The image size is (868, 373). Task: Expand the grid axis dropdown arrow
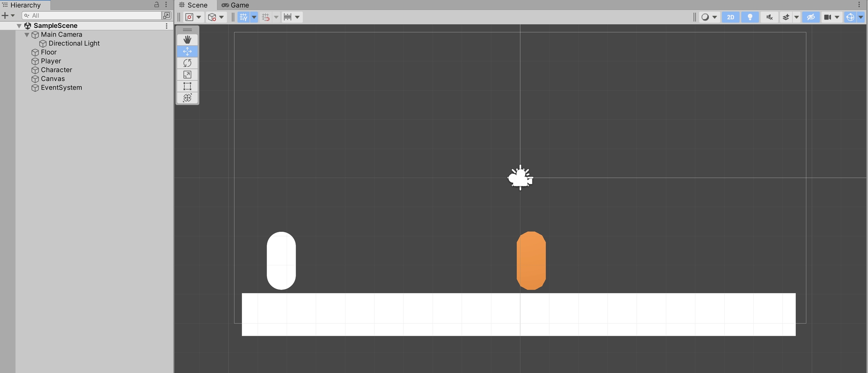tap(254, 17)
